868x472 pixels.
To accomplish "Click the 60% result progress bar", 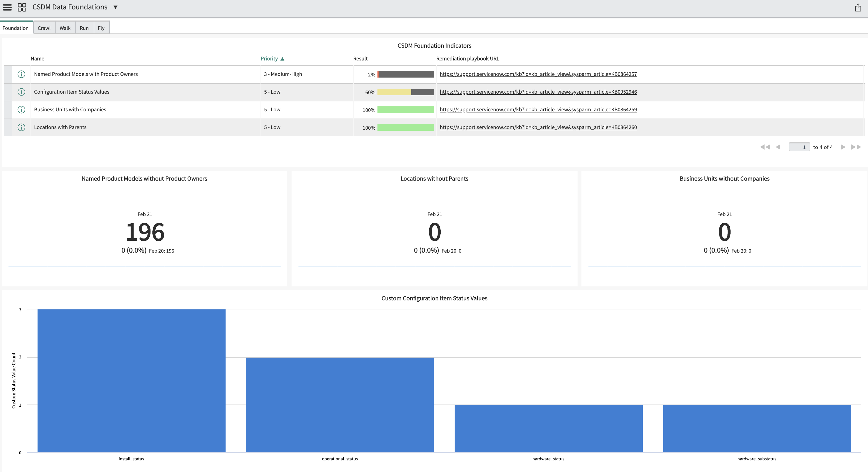I will click(x=405, y=92).
